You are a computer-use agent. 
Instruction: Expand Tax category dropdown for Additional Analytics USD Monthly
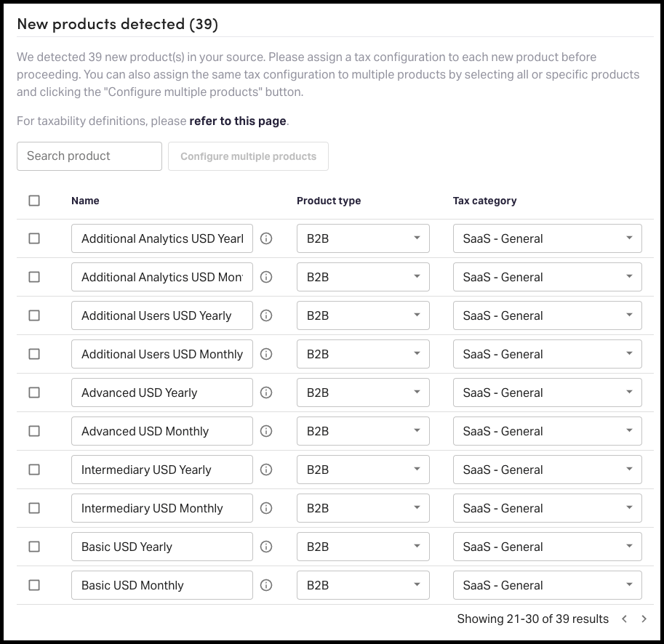[547, 277]
